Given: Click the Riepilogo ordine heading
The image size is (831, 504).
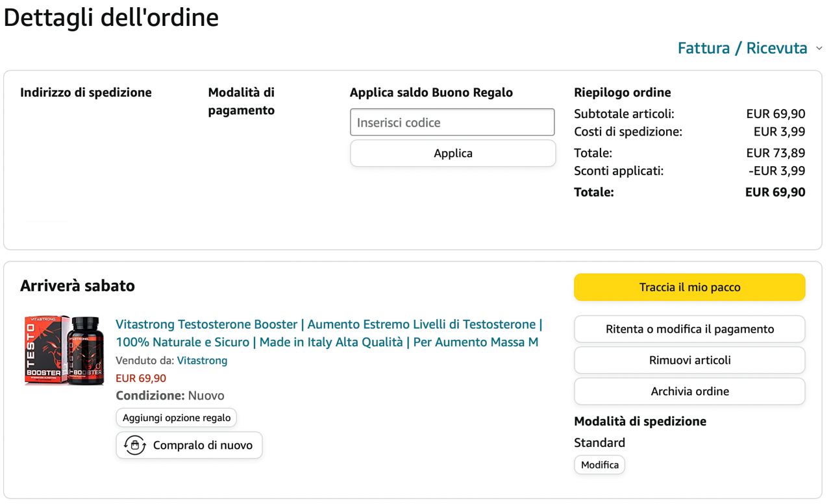Looking at the screenshot, I should pyautogui.click(x=622, y=92).
